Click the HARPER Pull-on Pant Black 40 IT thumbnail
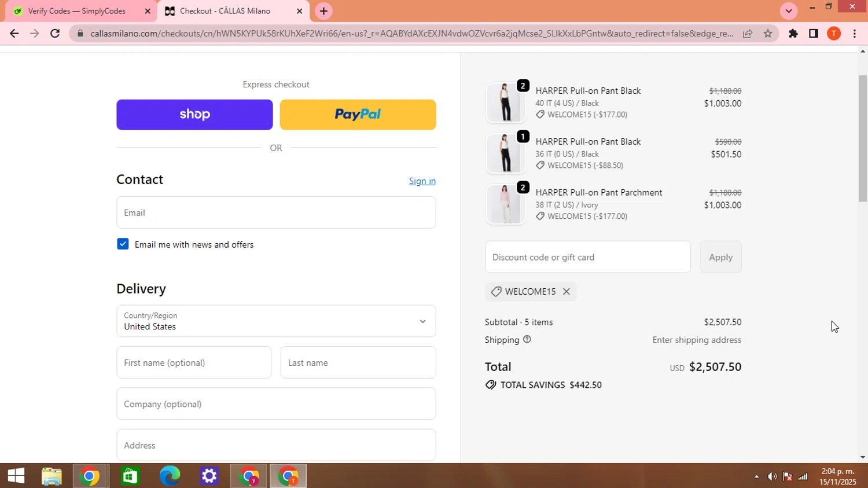The image size is (868, 488). [506, 102]
